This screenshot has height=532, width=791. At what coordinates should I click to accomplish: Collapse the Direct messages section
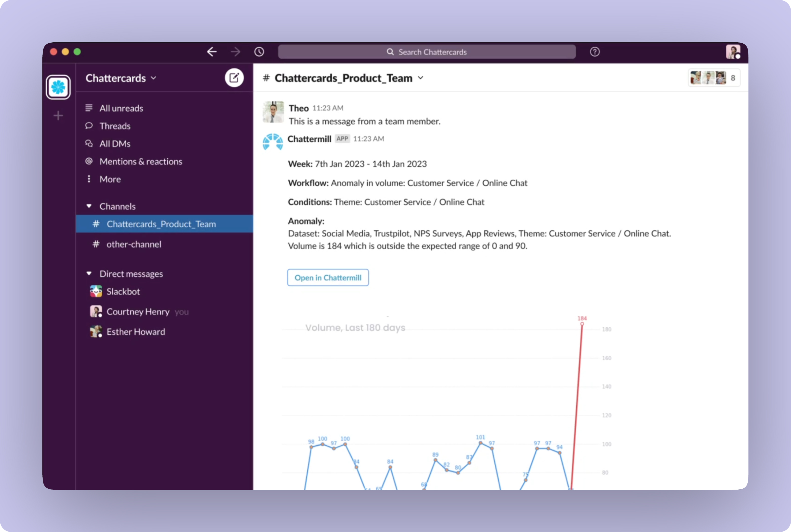89,273
